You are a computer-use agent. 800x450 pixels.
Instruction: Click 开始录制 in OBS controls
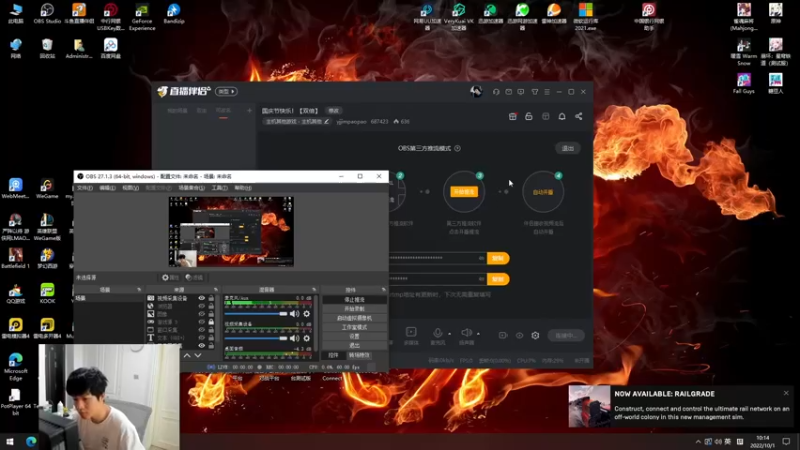pos(355,309)
